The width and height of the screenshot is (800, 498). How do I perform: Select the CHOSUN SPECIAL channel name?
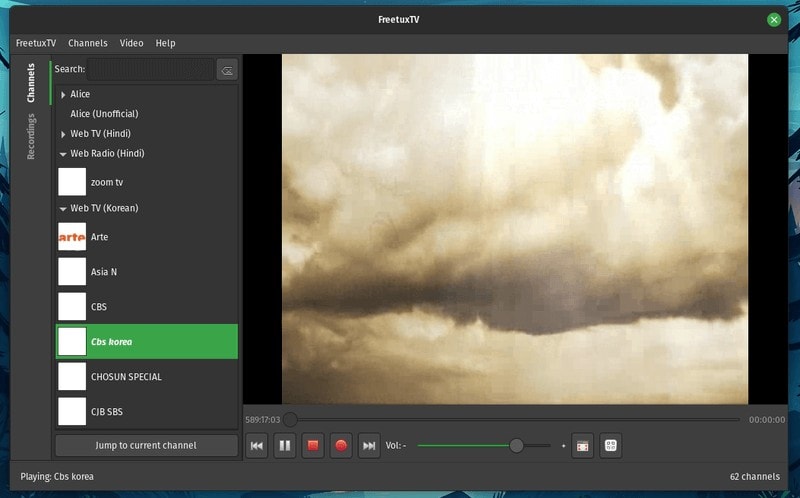[x=126, y=377]
